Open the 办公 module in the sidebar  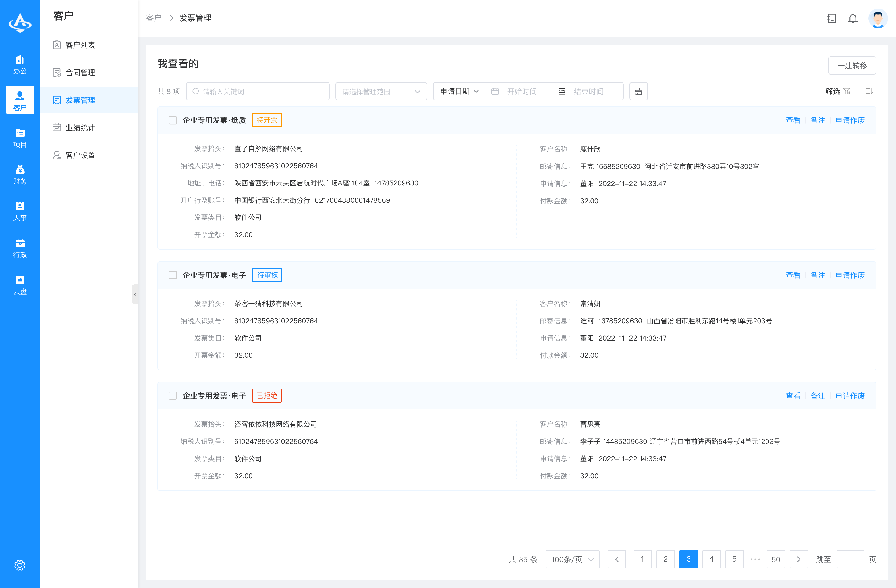20,64
